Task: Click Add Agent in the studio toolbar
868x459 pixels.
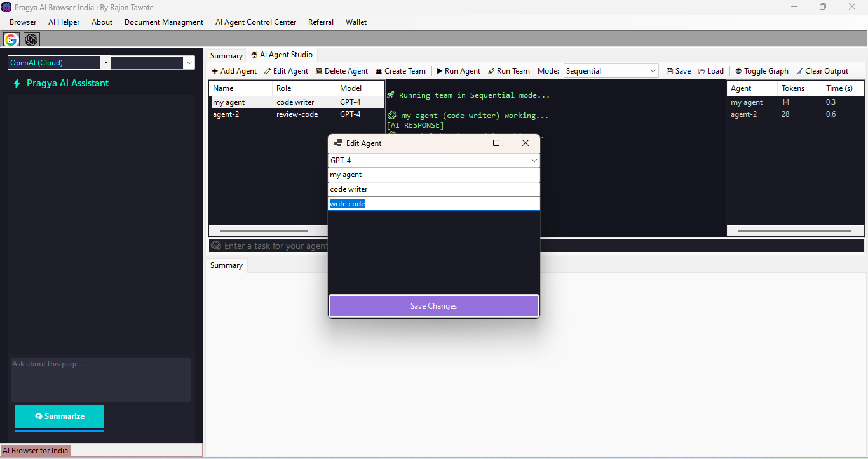Action: [x=234, y=71]
